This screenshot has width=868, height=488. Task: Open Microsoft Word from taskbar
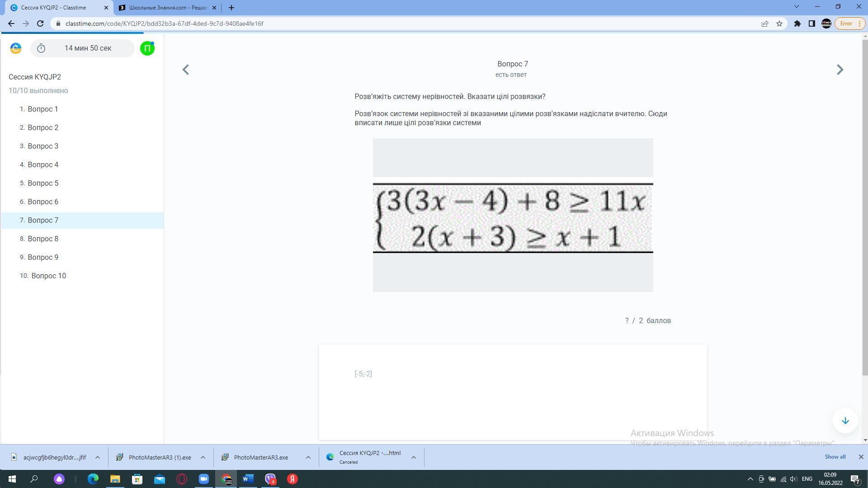[248, 479]
